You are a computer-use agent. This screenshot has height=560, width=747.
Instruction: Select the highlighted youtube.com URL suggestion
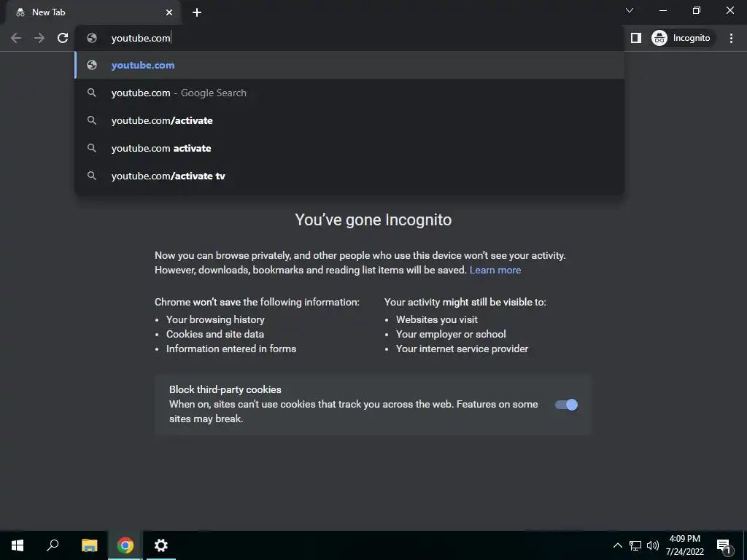pyautogui.click(x=349, y=65)
